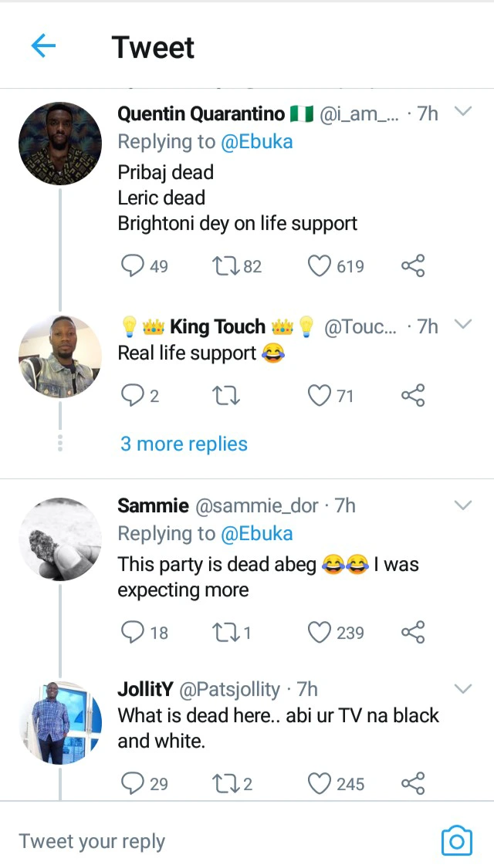This screenshot has width=494, height=868.
Task: Reply to King Touch's tweet
Action: tap(133, 396)
